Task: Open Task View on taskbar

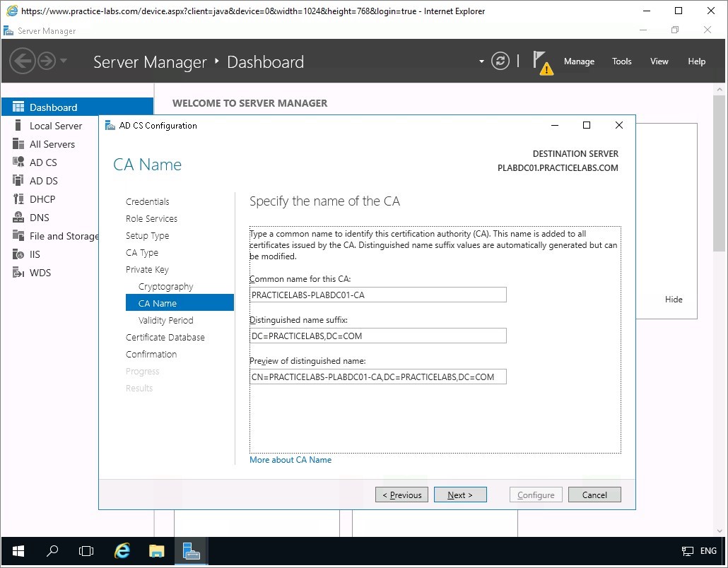Action: (86, 551)
